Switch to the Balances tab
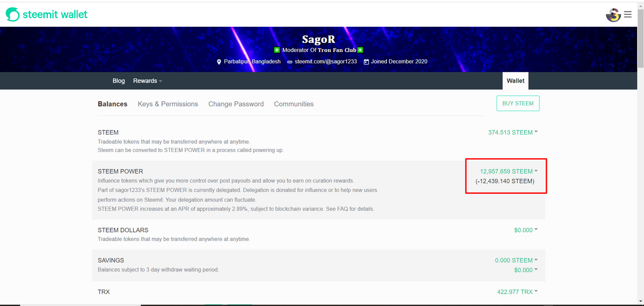Screen dimensions: 644x306 (113, 104)
